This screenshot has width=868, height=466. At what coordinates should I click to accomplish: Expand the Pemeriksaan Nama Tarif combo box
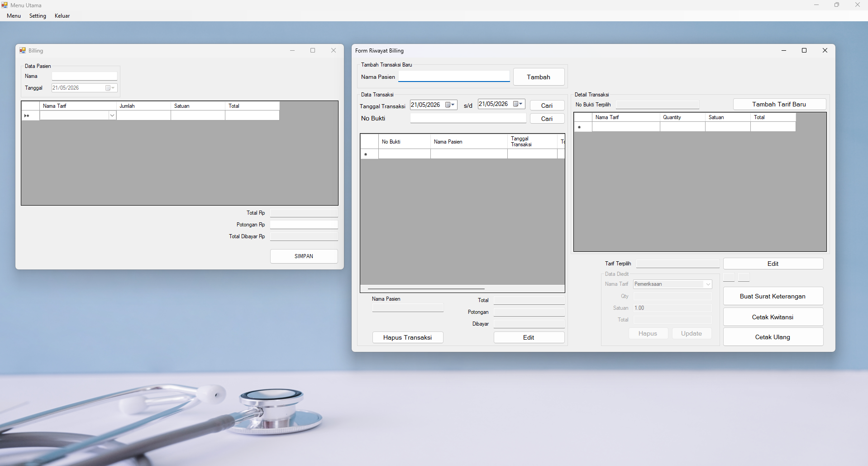(708, 284)
